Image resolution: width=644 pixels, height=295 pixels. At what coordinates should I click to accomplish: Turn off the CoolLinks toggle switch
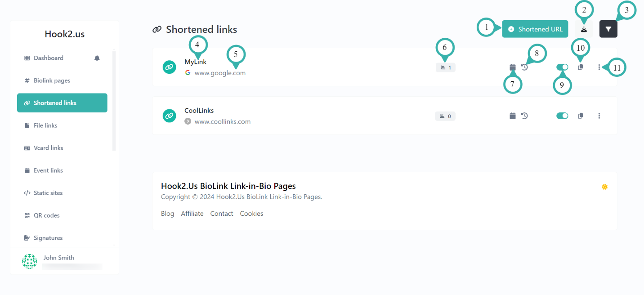click(562, 116)
